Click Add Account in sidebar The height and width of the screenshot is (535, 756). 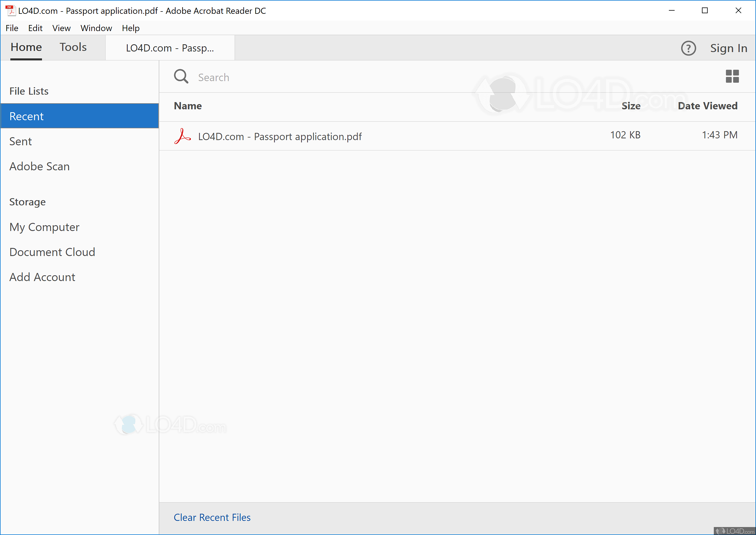pos(42,277)
